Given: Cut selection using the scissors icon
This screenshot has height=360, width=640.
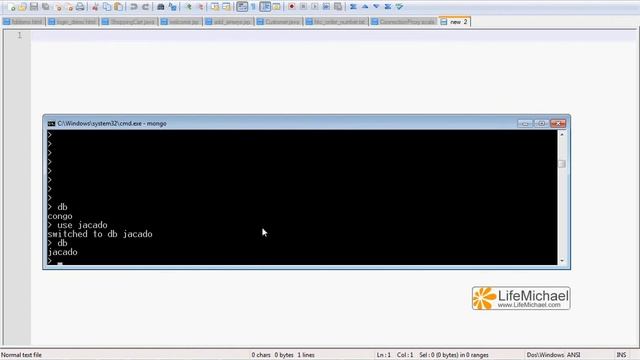Looking at the screenshot, I should click(x=95, y=7).
